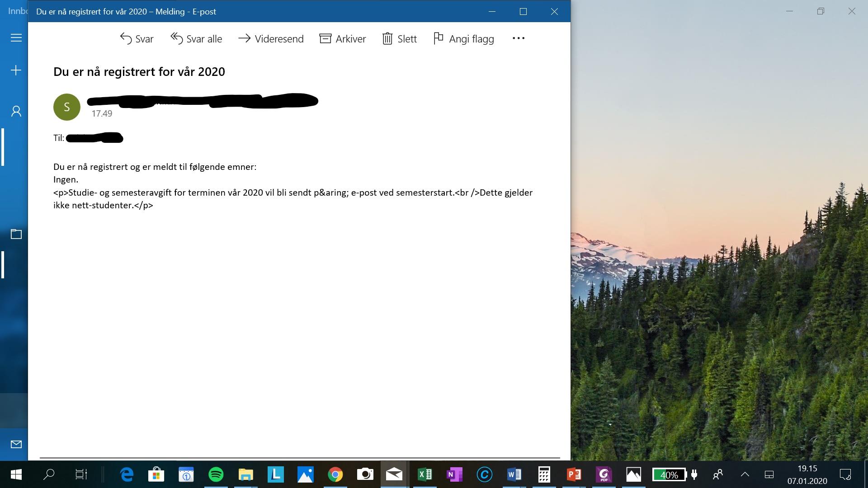Viewport: 868px width, 488px height.
Task: Open the Action Center notifications icon
Action: (x=845, y=475)
